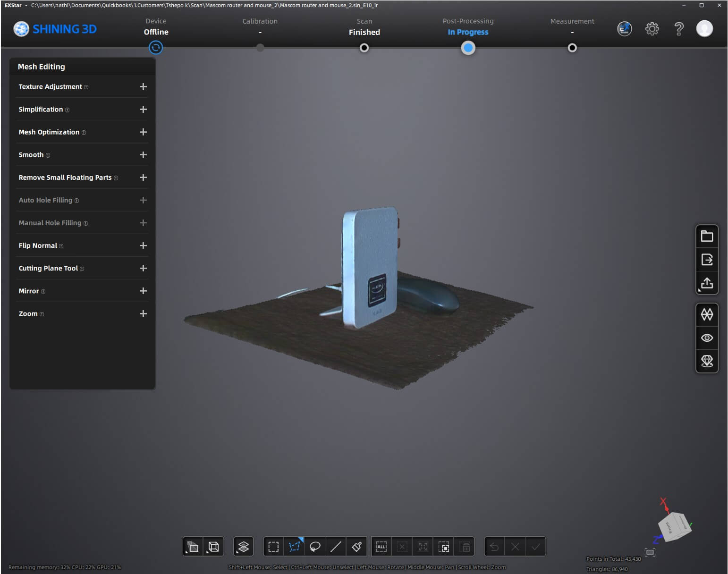Click the invert selection icon

[444, 547]
